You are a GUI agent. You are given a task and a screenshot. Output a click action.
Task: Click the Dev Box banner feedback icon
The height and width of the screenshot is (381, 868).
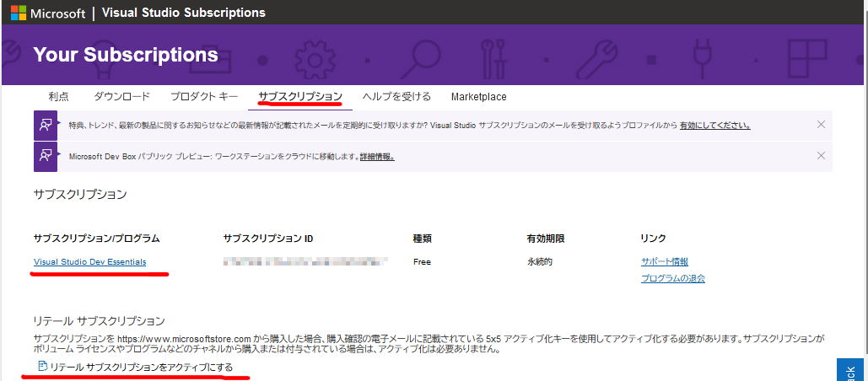(x=46, y=157)
